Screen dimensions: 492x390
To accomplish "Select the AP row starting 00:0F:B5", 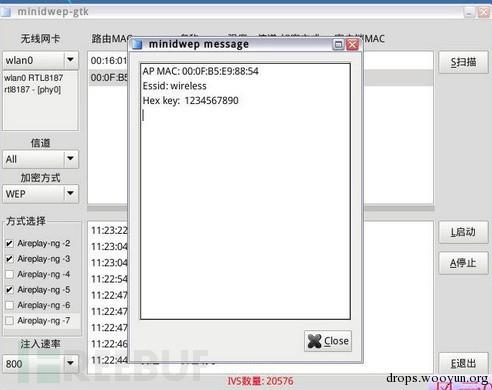I will 108,78.
